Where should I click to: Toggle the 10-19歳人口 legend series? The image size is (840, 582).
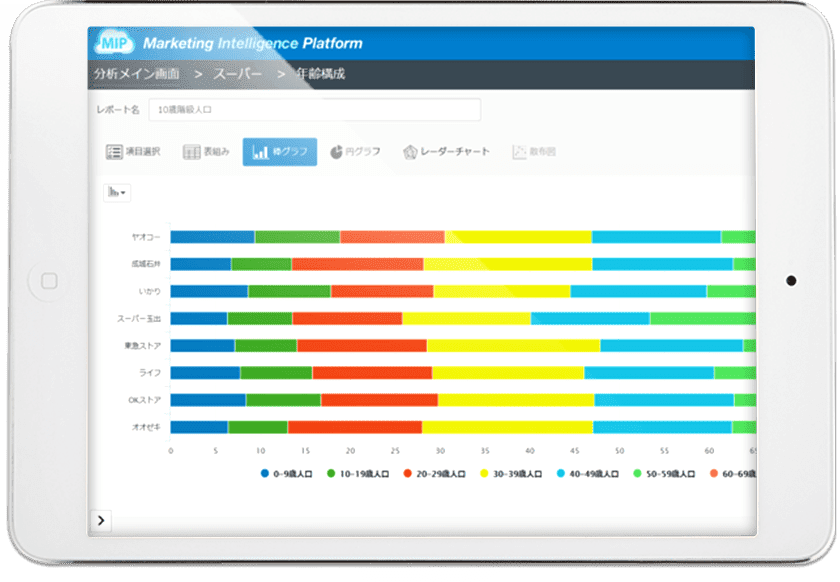point(358,474)
